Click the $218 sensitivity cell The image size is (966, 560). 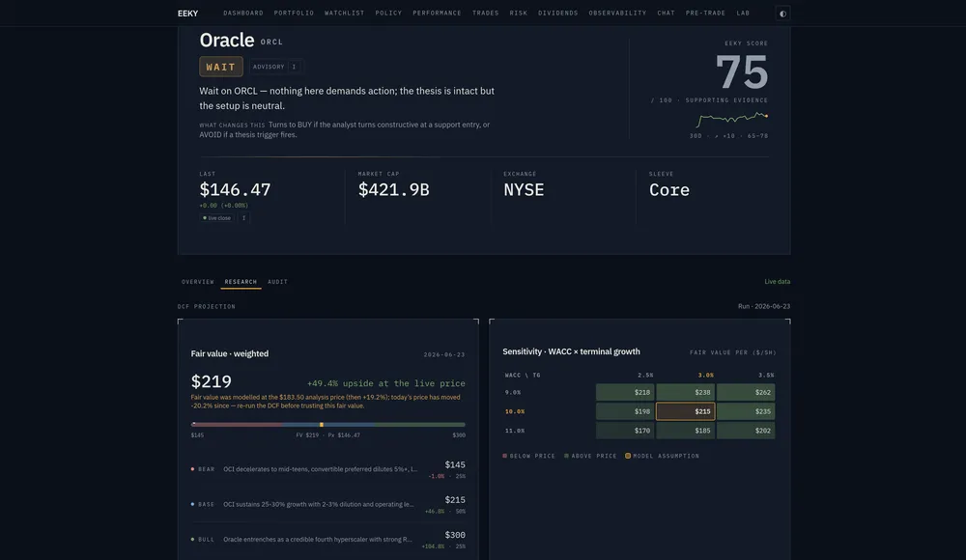point(625,392)
